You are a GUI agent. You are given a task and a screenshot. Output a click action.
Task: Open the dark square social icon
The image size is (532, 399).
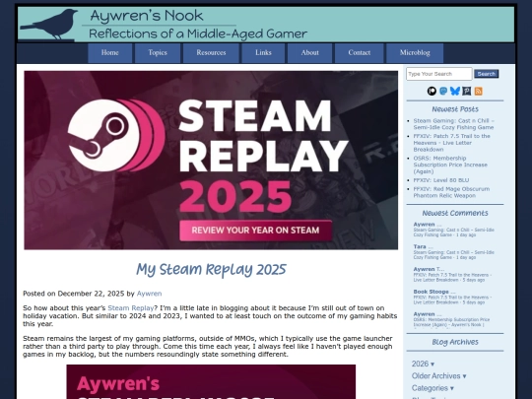[467, 91]
